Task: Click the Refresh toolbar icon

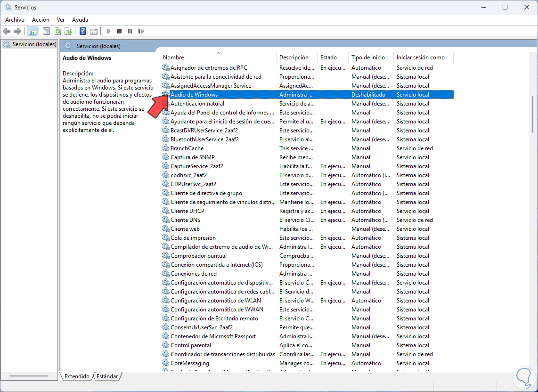Action: (57, 31)
